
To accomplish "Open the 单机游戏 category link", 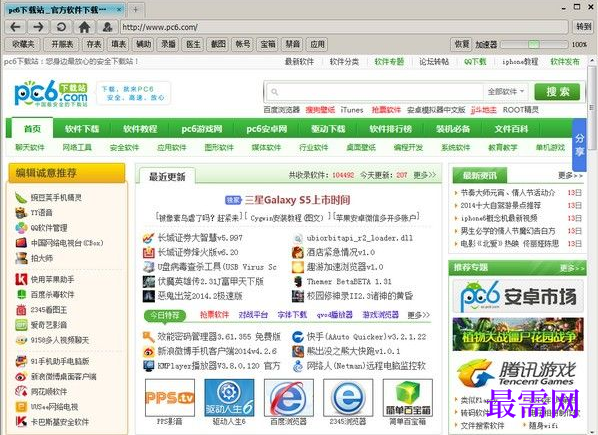I will coord(550,148).
